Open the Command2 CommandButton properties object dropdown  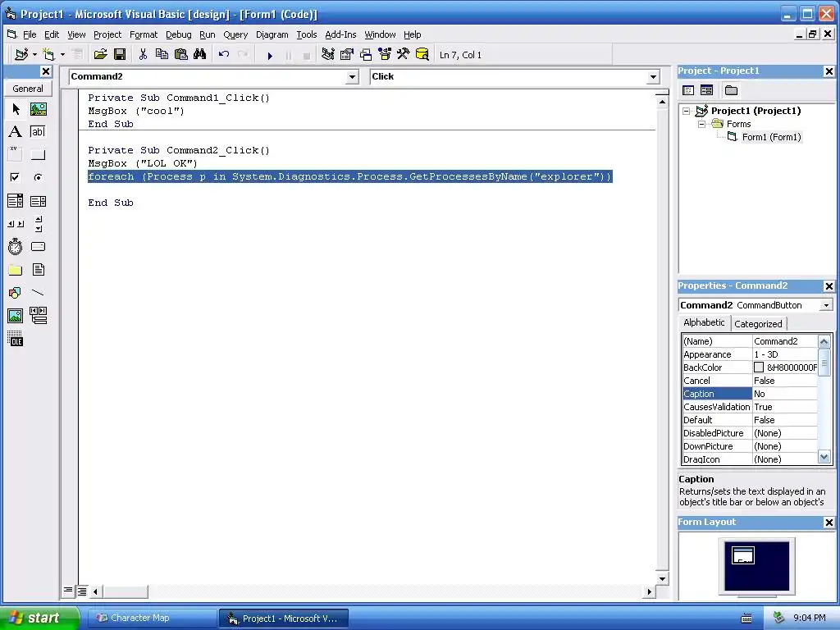point(827,305)
